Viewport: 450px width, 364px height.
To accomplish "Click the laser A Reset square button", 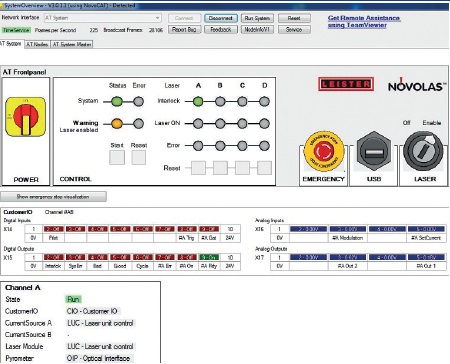I will pyautogui.click(x=198, y=168).
